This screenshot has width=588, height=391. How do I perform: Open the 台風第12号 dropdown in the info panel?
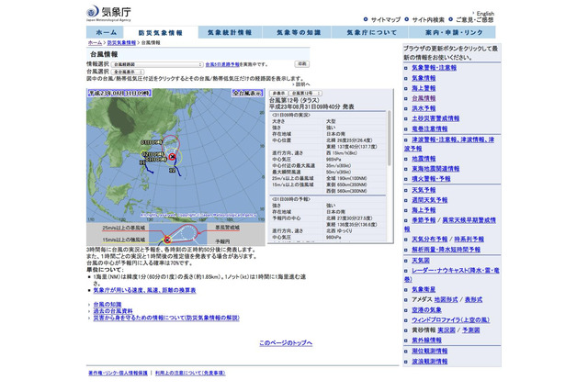[306, 93]
